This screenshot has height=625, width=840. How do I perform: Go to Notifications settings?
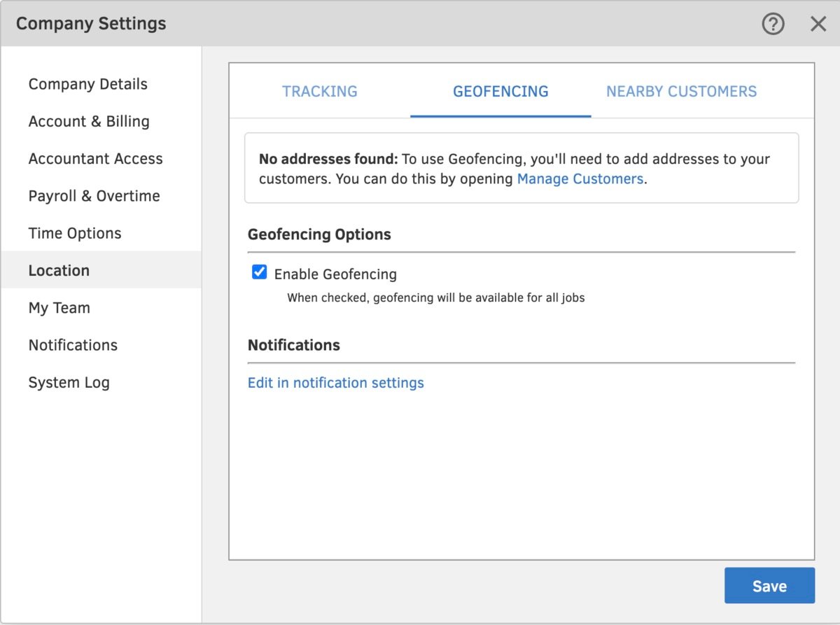tap(73, 345)
